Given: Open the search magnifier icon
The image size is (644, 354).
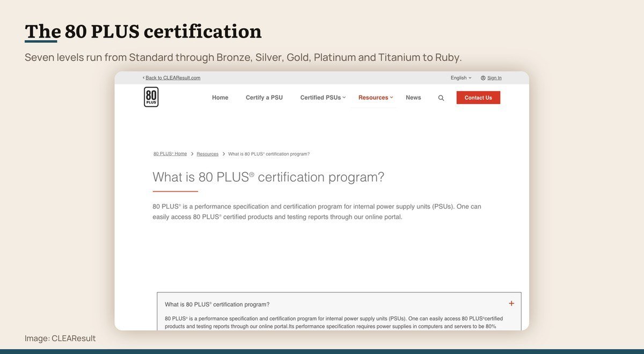Looking at the screenshot, I should point(441,98).
